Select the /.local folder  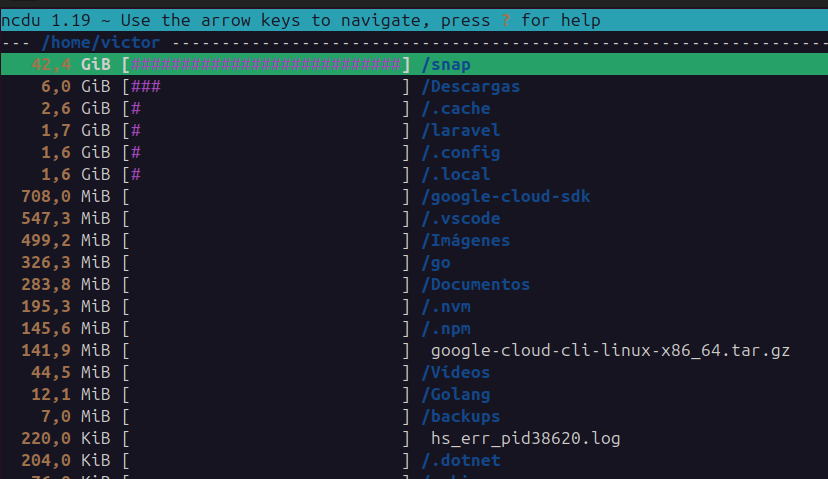455,175
